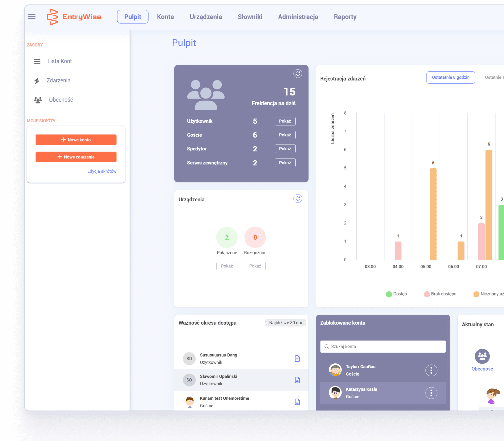Click the 05:00 orange chart bar

point(433,214)
